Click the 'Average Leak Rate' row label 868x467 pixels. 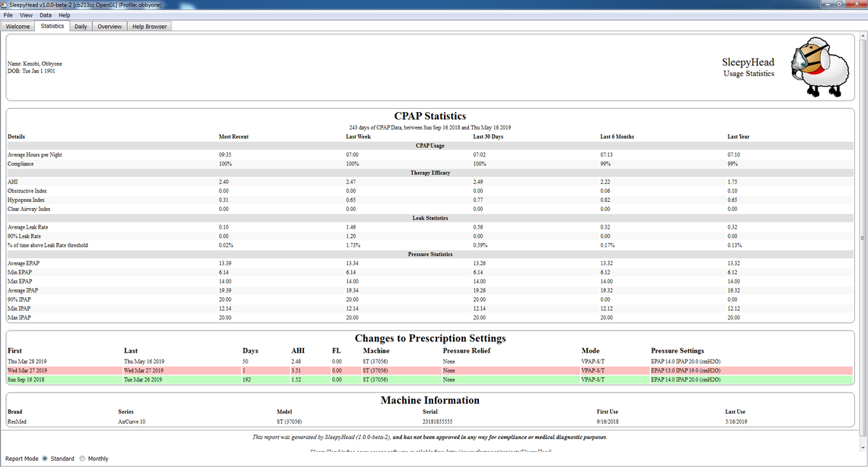(x=27, y=227)
